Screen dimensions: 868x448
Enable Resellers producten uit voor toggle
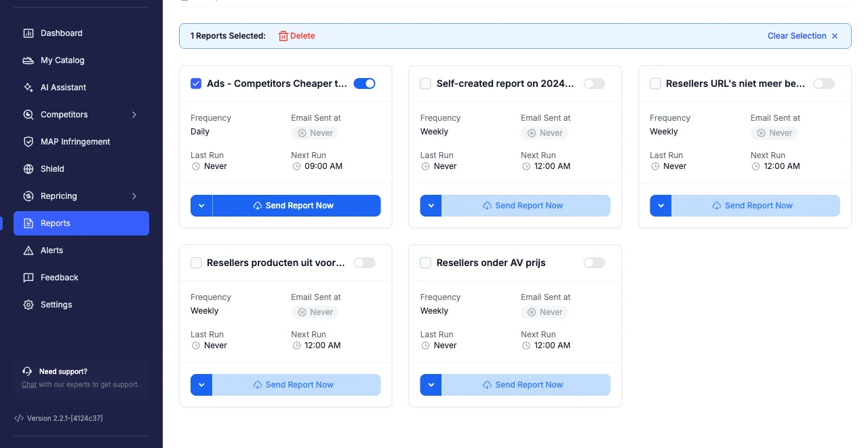click(365, 263)
